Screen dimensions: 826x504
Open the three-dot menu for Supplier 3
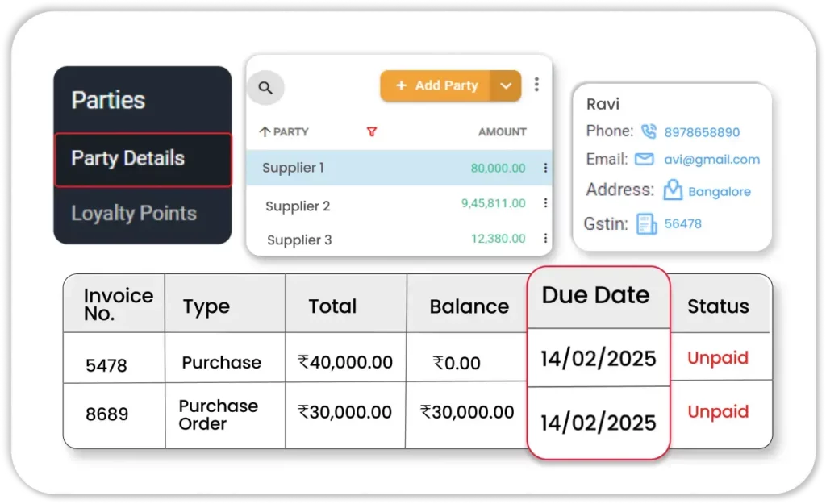[545, 238]
